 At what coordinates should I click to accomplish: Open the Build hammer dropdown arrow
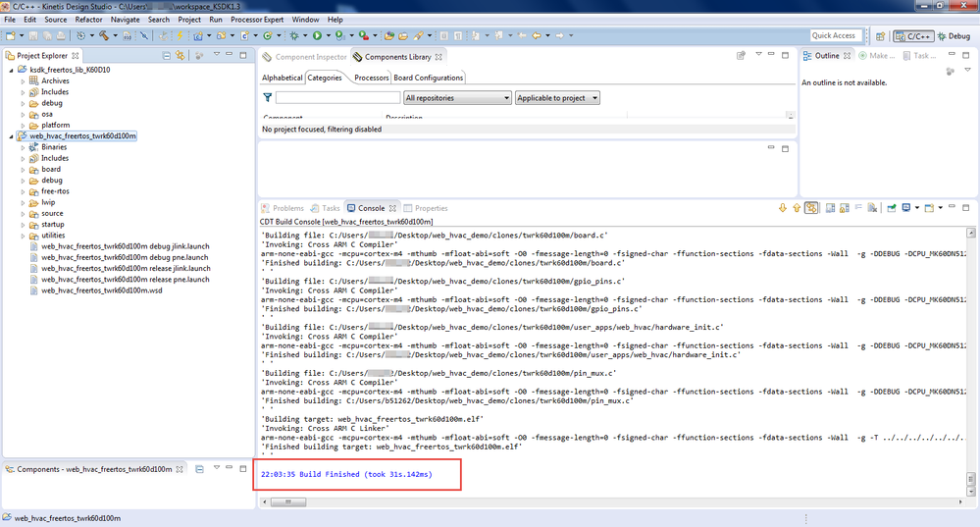tap(115, 35)
